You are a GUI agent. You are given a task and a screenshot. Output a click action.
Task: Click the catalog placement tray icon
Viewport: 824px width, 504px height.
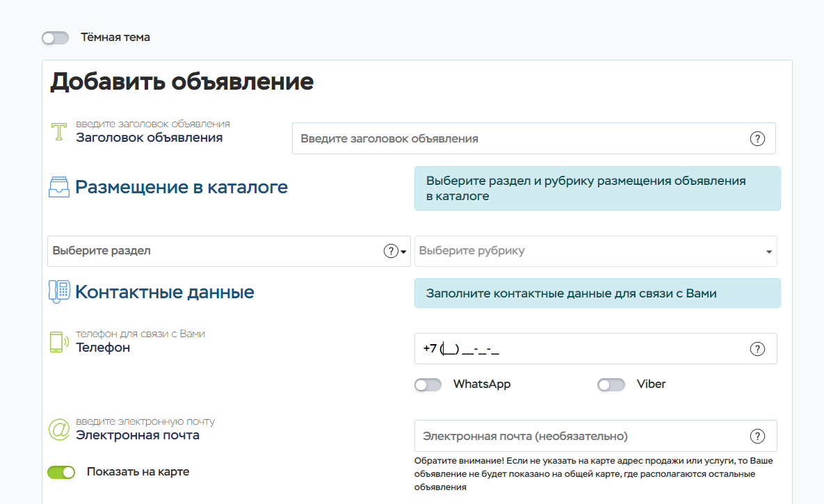59,188
